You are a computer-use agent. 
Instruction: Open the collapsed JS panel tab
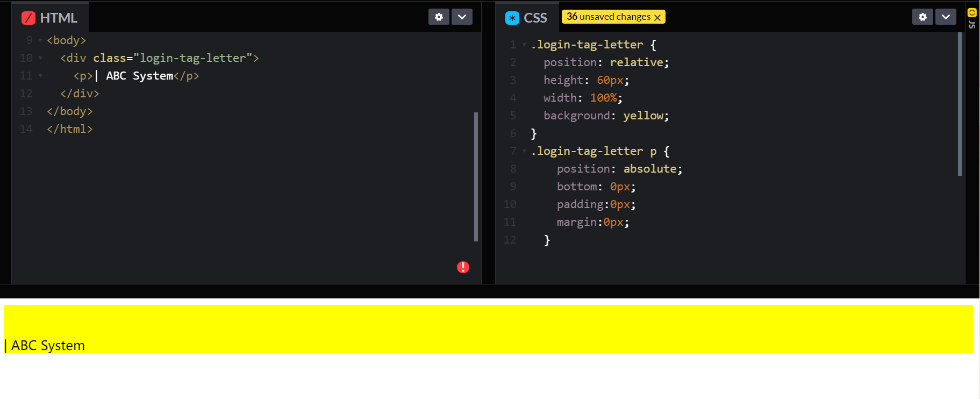972,18
